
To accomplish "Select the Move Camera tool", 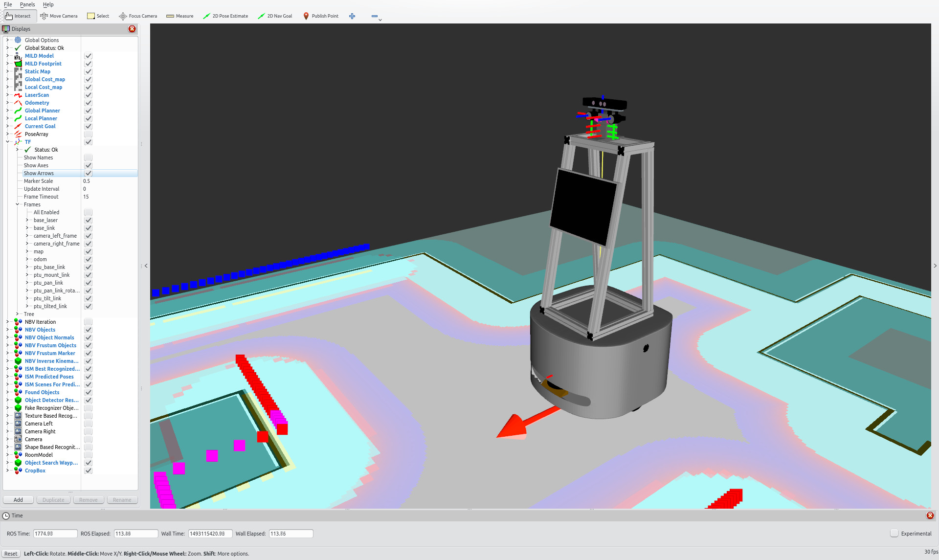I will pos(59,16).
